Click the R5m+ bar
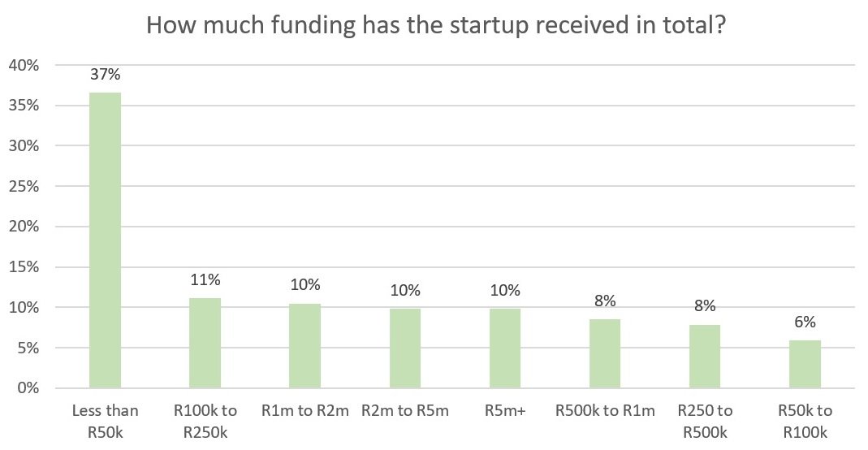The height and width of the screenshot is (450, 868). point(505,348)
